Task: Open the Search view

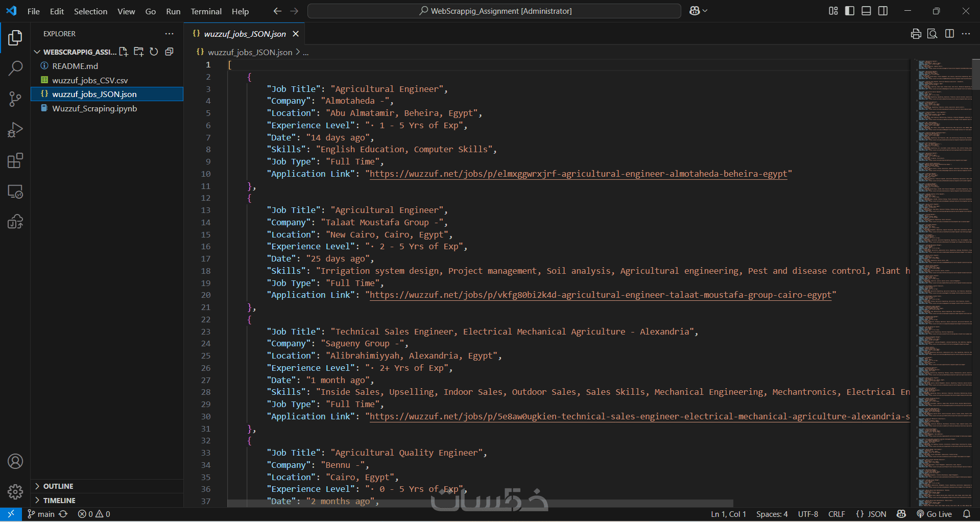Action: pos(15,68)
